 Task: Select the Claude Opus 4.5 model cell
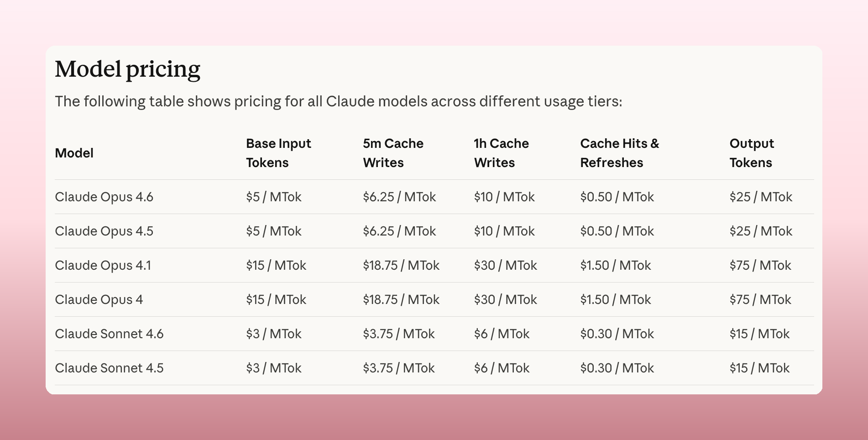pos(104,231)
